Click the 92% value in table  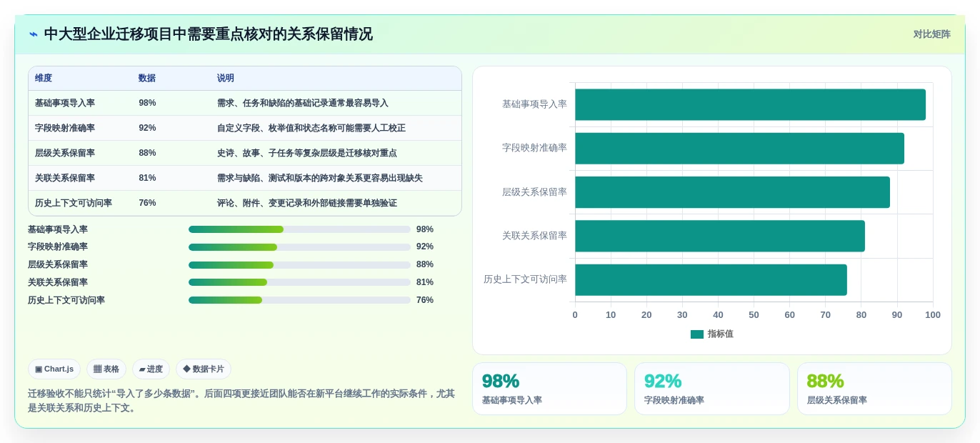[147, 128]
